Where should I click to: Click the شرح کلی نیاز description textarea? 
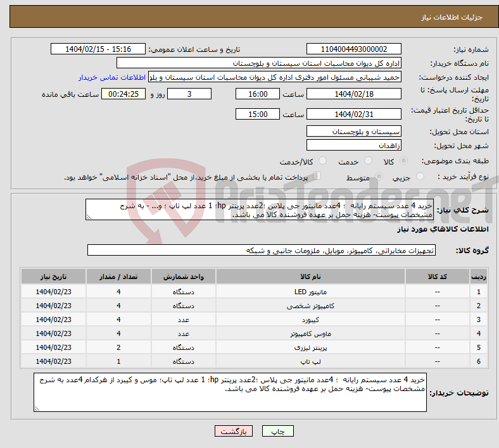260,209
